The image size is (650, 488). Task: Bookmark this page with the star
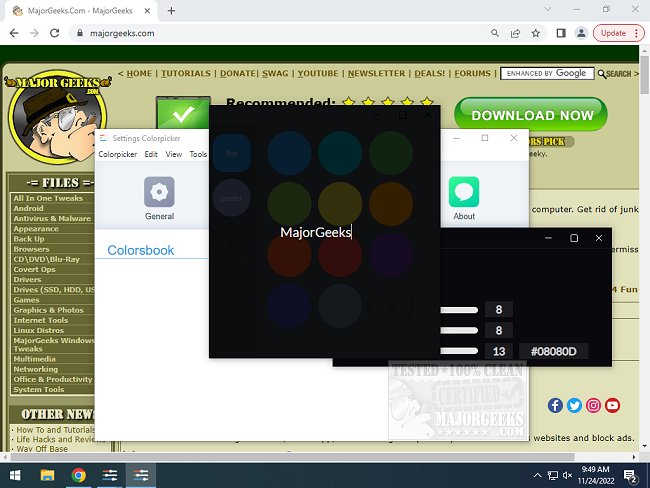tap(536, 33)
